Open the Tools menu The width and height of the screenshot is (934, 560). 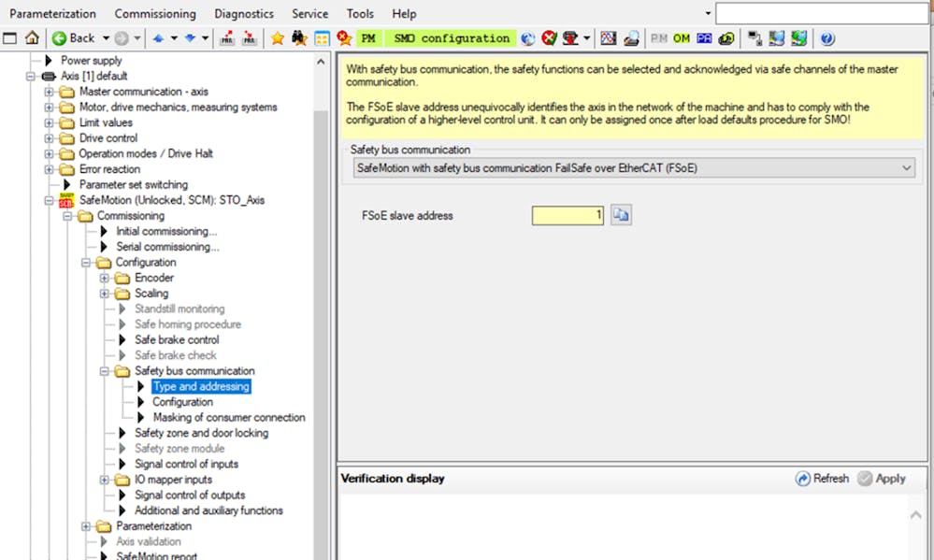[x=360, y=13]
